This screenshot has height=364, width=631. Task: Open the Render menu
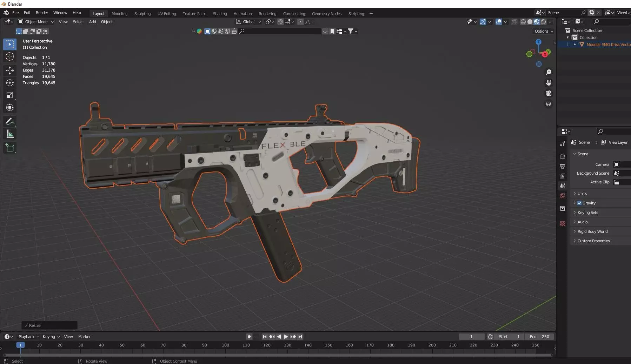pos(42,13)
